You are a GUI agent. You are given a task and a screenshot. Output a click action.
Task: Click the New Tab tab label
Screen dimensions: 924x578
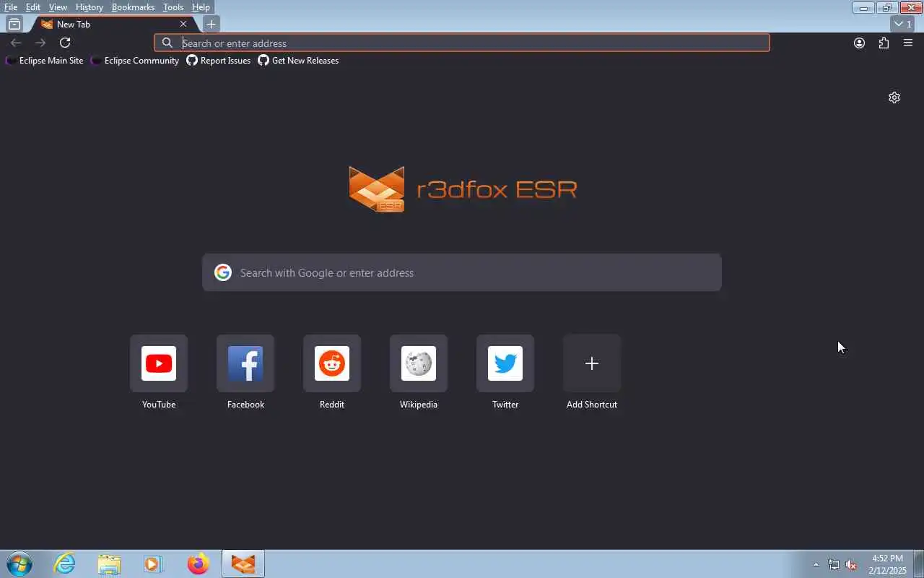[74, 24]
